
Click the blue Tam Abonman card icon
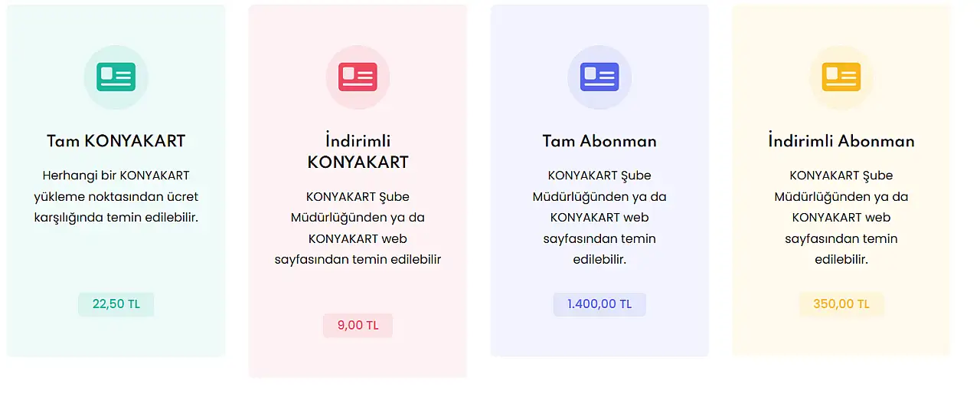(599, 77)
